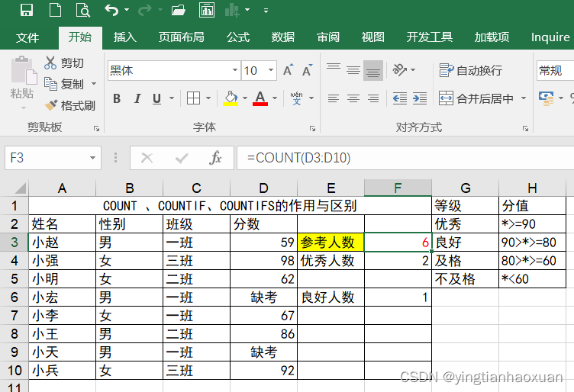
Task: Activate the Format Painter 格式刷
Action: pyautogui.click(x=70, y=105)
